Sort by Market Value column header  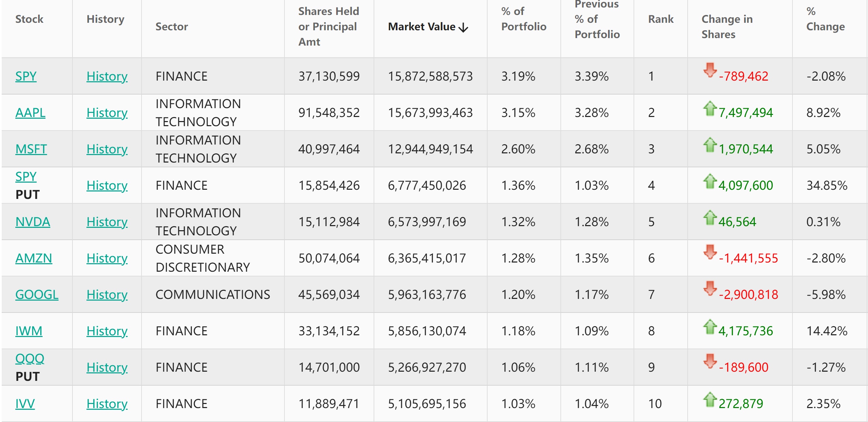421,27
